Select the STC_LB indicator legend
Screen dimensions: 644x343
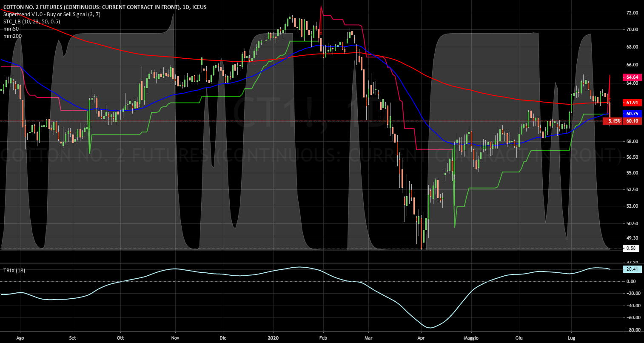[32, 21]
